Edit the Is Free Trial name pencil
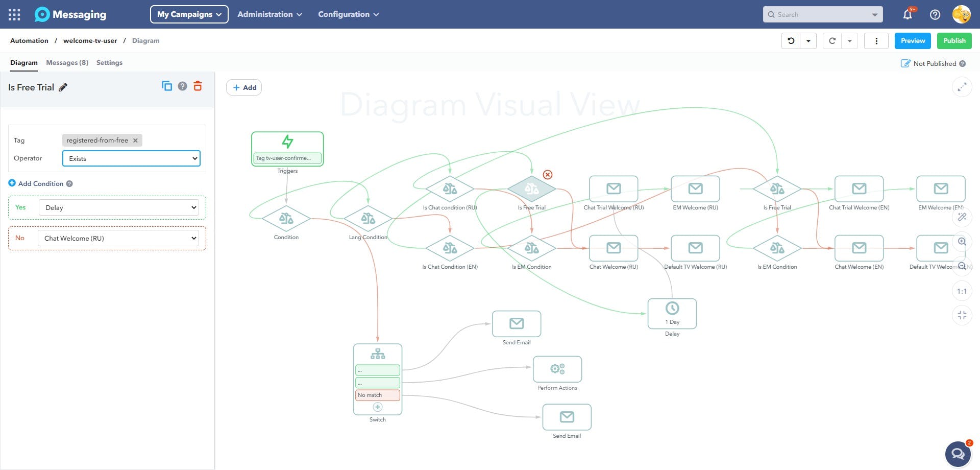 pyautogui.click(x=63, y=87)
